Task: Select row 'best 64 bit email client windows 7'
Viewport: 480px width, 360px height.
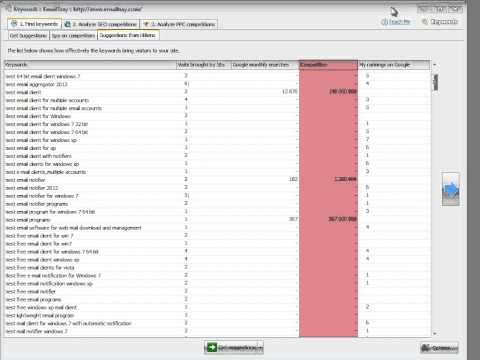Action: 217,76
